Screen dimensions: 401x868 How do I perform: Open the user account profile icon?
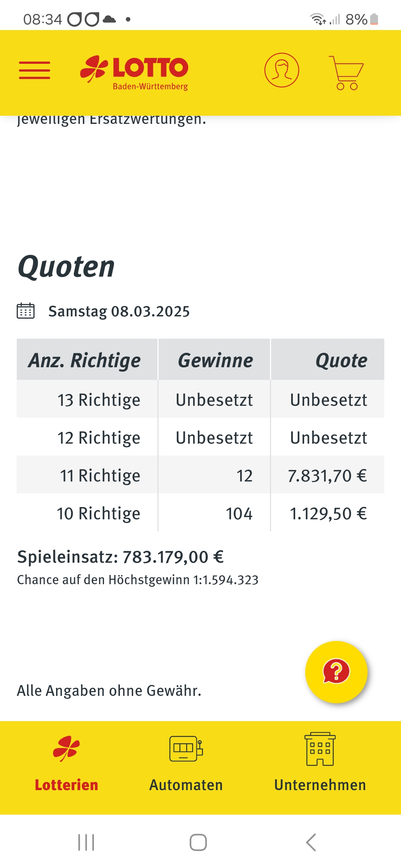tap(282, 70)
